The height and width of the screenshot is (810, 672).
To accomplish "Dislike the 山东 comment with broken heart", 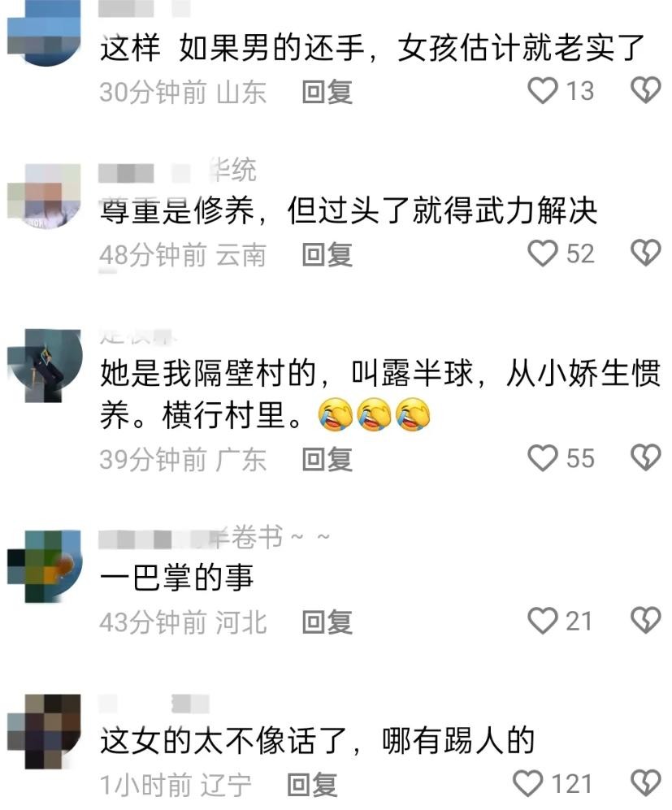I will [x=646, y=90].
